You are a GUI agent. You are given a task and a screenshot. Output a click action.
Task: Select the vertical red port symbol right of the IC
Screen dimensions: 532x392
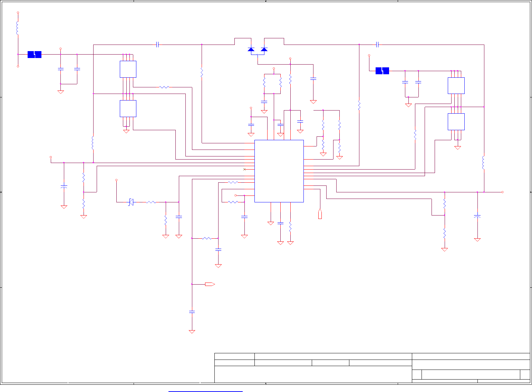click(x=320, y=214)
